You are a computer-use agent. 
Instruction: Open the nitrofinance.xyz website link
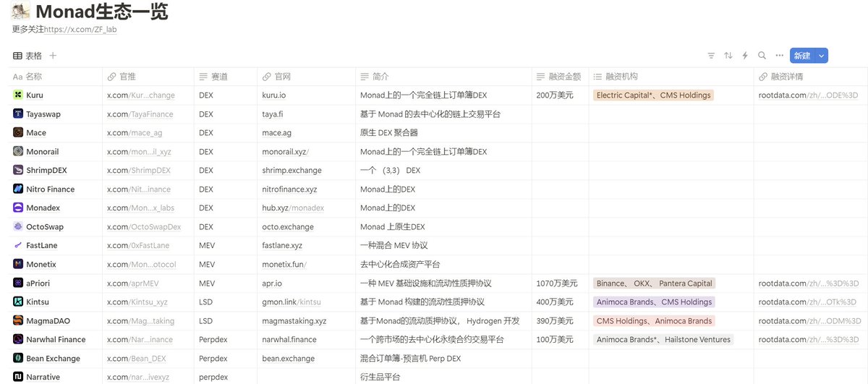[x=289, y=189]
